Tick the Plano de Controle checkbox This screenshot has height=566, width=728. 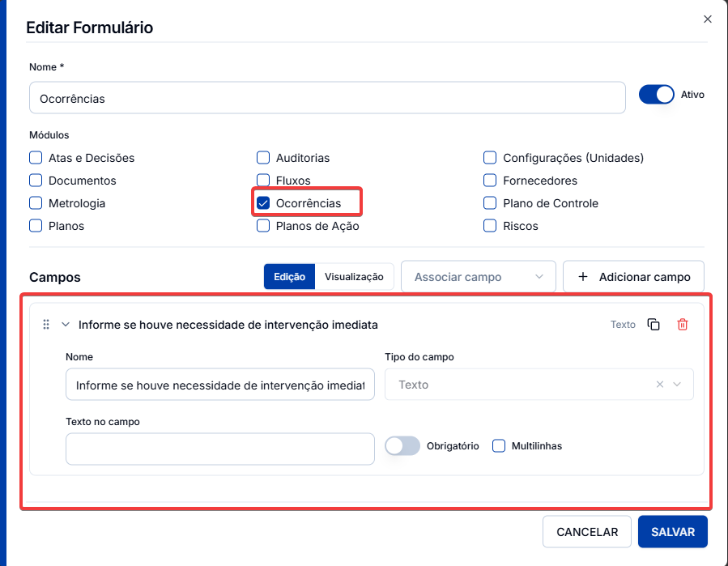490,203
